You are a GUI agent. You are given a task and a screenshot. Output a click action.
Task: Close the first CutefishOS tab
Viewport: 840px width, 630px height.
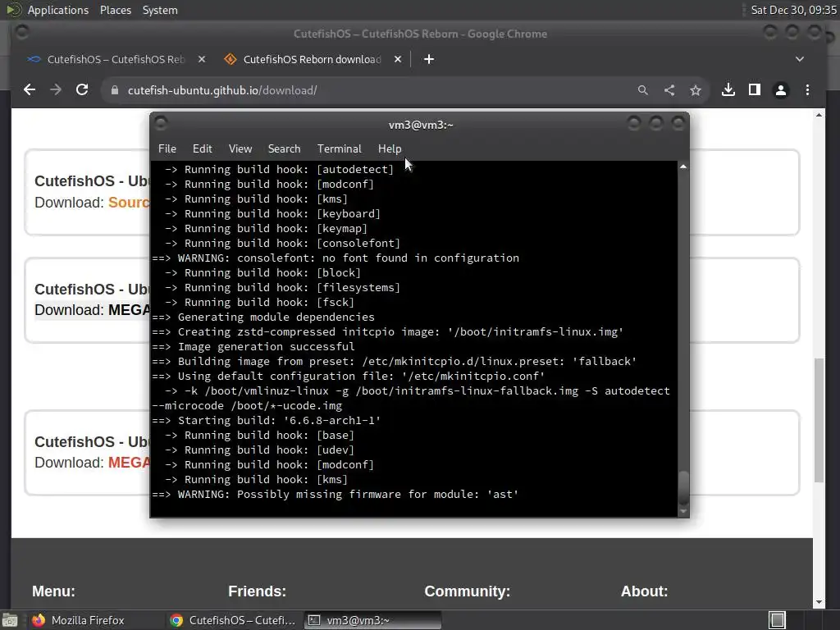point(202,59)
